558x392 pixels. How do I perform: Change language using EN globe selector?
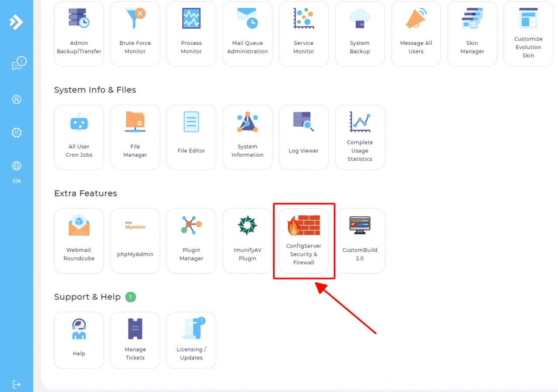(17, 171)
